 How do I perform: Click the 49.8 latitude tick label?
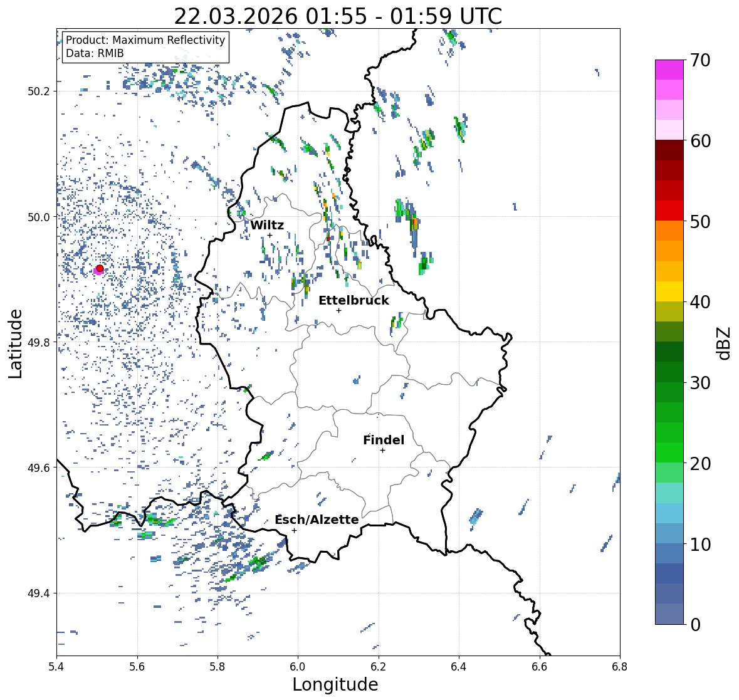click(x=38, y=342)
